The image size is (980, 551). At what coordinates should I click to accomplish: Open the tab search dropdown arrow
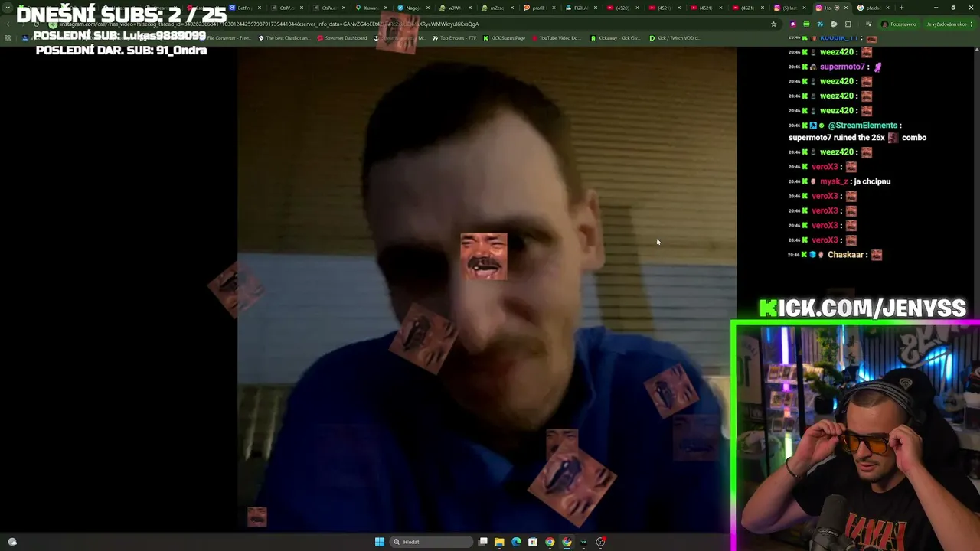coord(8,8)
